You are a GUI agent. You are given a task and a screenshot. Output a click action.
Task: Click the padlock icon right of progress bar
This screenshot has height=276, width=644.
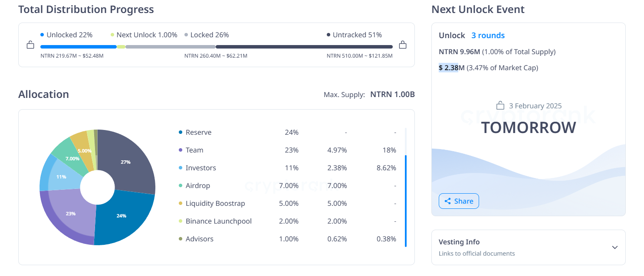pyautogui.click(x=403, y=45)
